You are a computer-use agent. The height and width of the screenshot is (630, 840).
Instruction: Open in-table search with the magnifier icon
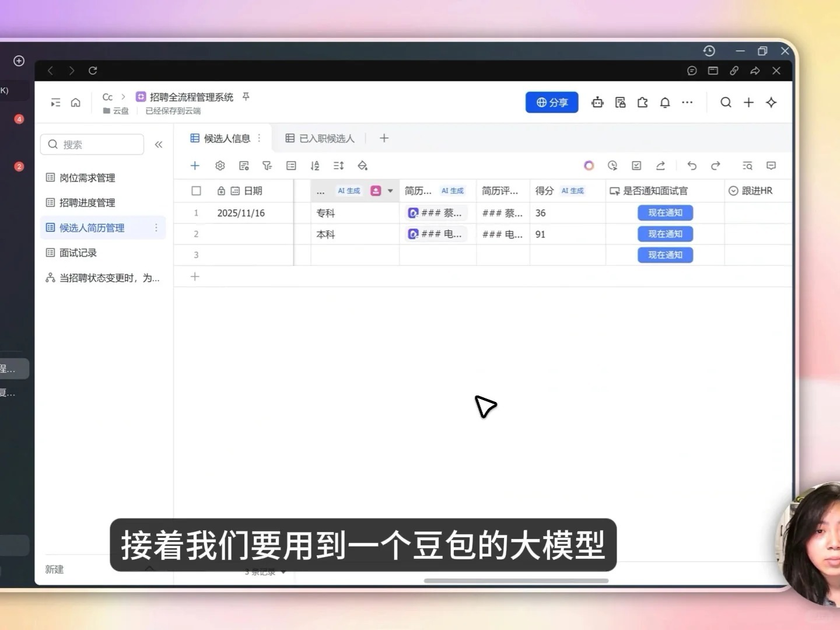[747, 166]
